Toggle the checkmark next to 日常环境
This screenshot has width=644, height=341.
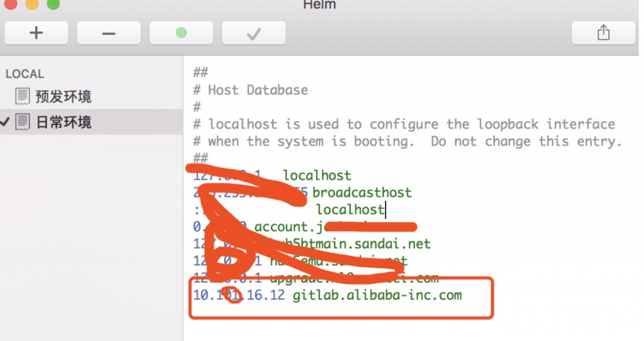click(x=5, y=121)
